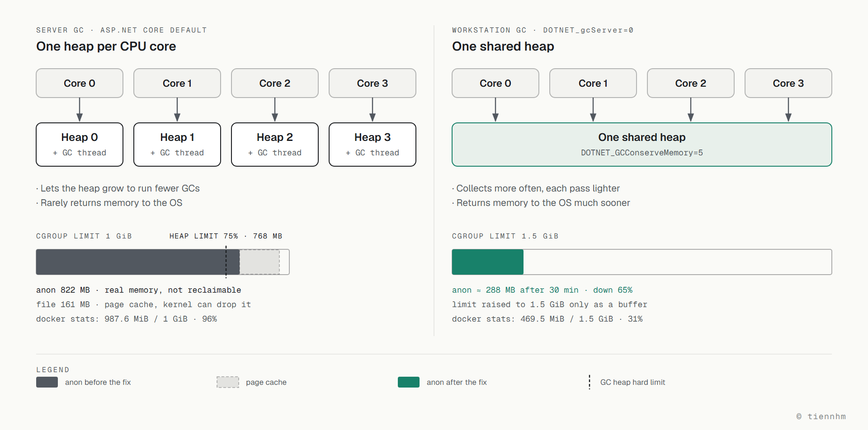This screenshot has height=430, width=868.
Task: Click 'docker stats: 469.5 MiB / 1.5 GiB · 31%'
Action: [547, 319]
